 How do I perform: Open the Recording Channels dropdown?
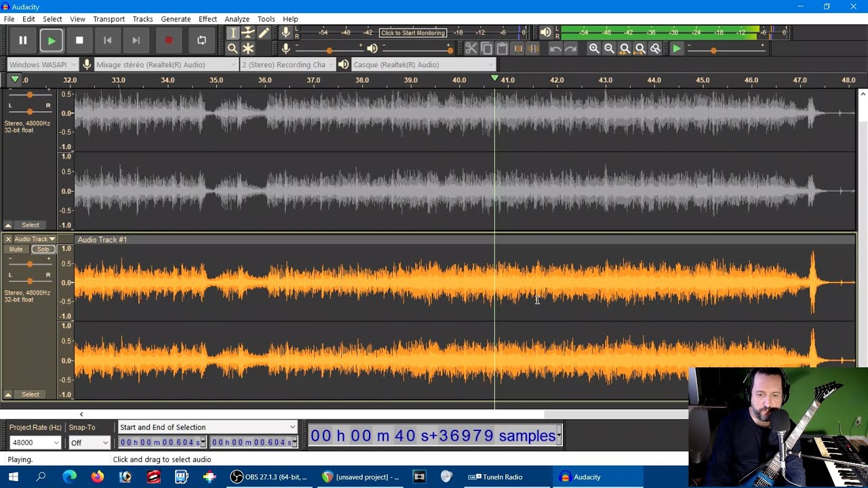tap(288, 64)
